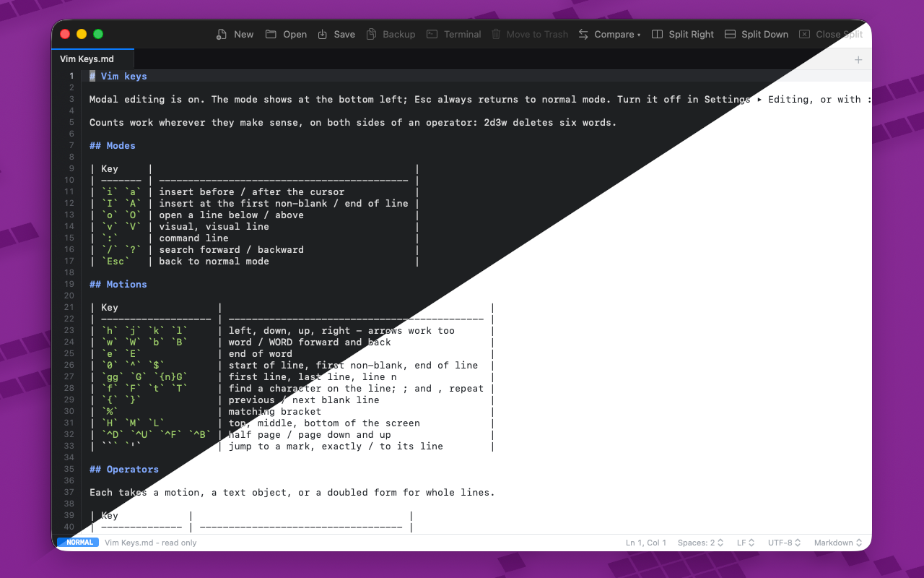Click 'previous / next blank line' text
Image resolution: width=924 pixels, height=578 pixels.
[x=304, y=400]
